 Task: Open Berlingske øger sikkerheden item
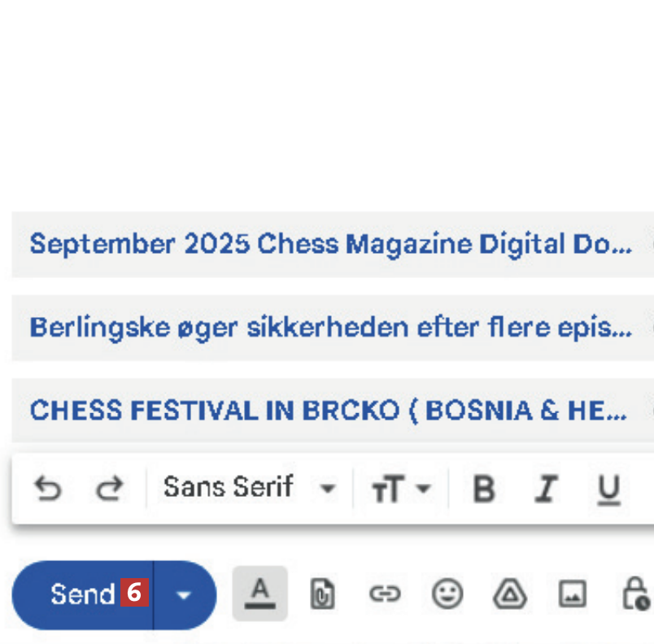point(330,328)
